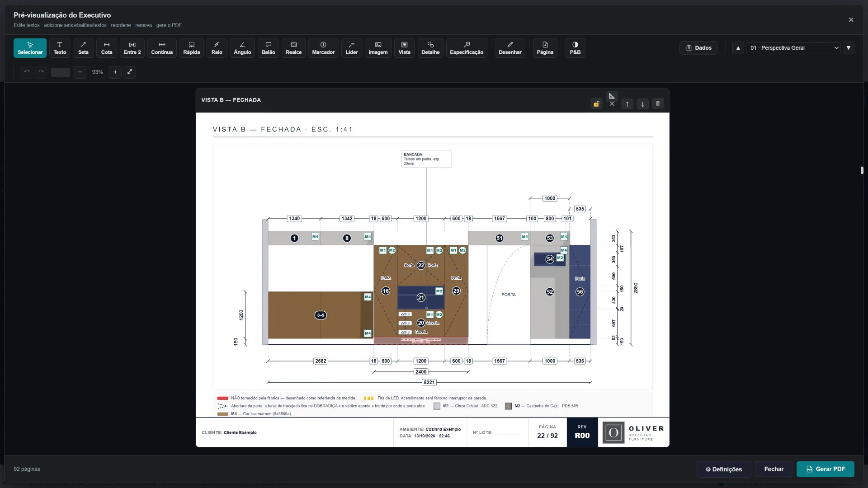
Task: Move Vista B page up
Action: pos(627,104)
